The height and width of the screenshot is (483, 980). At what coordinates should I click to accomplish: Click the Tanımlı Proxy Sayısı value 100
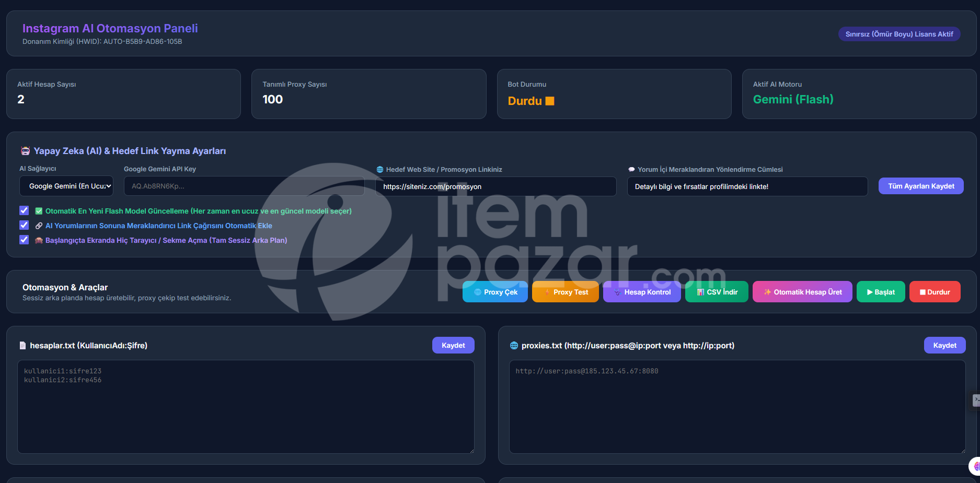coord(272,99)
